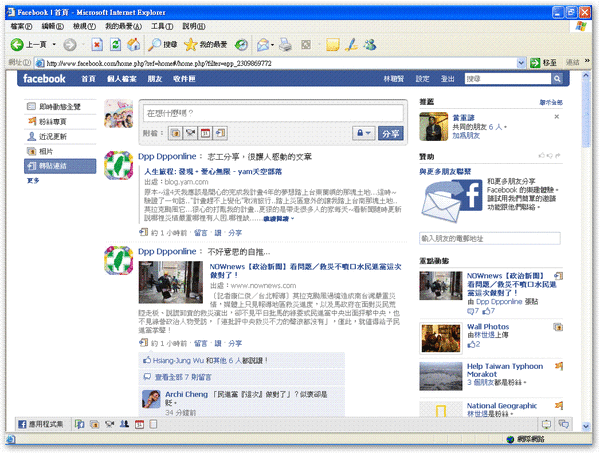Click the Applications button in bottom bar

coord(41,424)
